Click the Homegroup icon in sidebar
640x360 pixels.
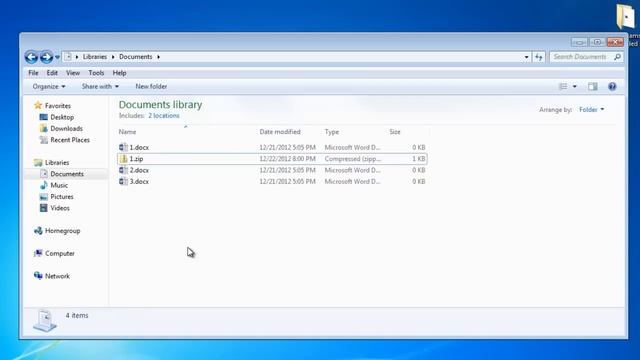point(38,231)
